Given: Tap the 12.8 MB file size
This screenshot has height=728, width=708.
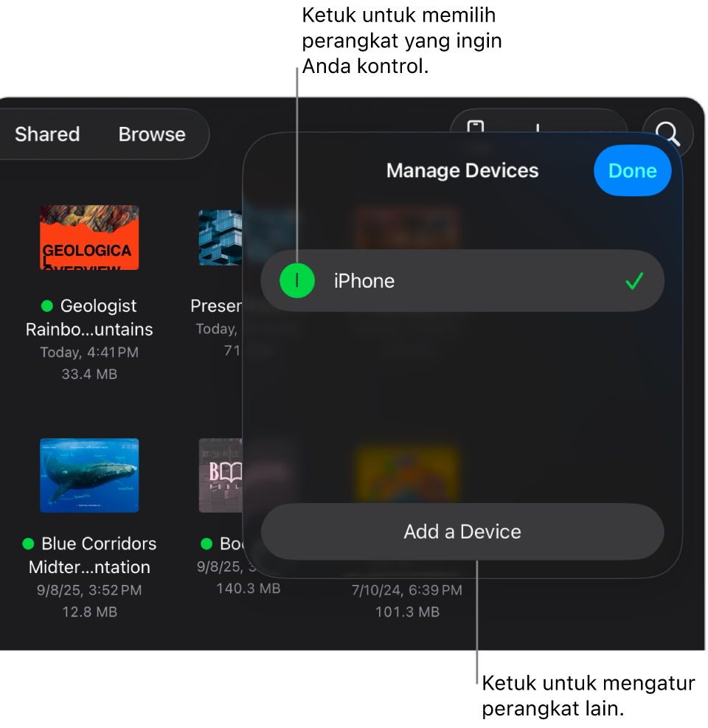Looking at the screenshot, I should coord(89,612).
